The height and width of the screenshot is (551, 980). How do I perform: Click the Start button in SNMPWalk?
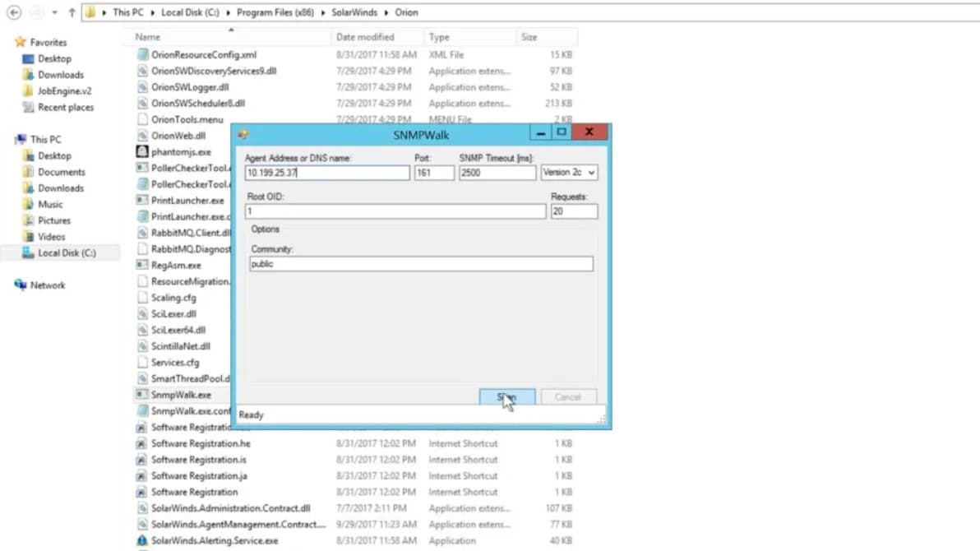pos(507,397)
